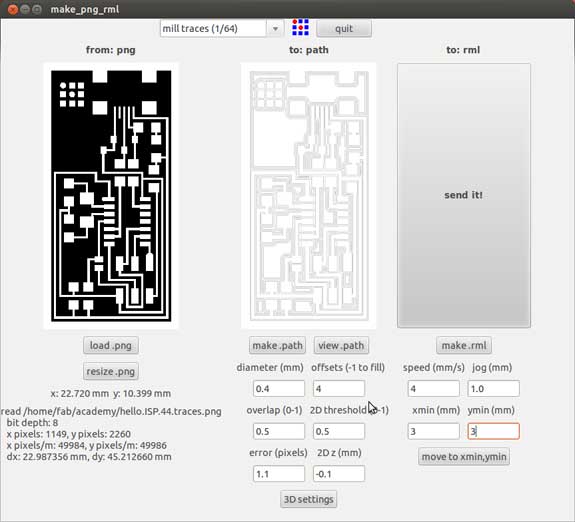Open the 3D settings button

[x=309, y=499]
